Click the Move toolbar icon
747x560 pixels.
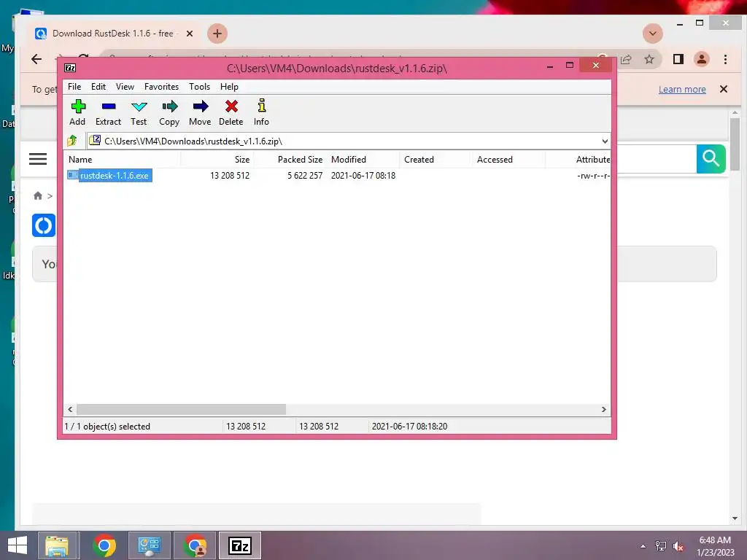click(x=200, y=112)
